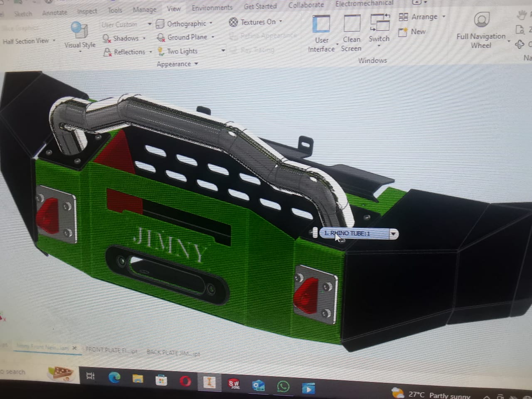
Task: Open the Arrange windows option
Action: click(420, 17)
